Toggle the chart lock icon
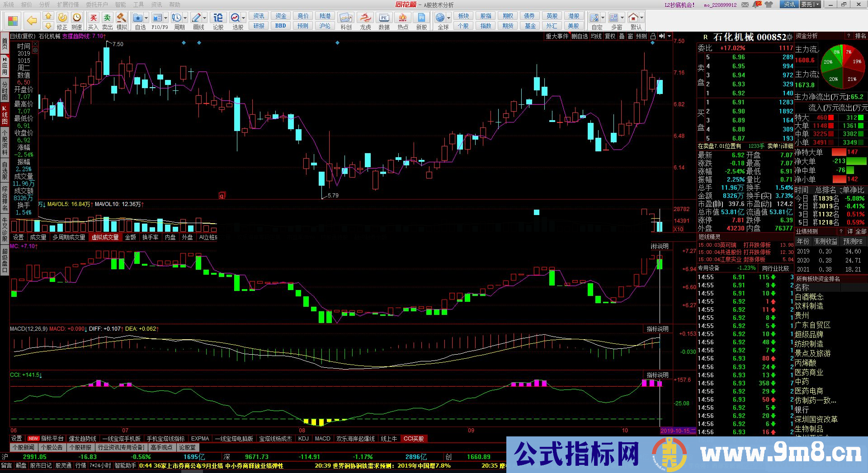Screen dimensions: 868x473 pos(653,36)
